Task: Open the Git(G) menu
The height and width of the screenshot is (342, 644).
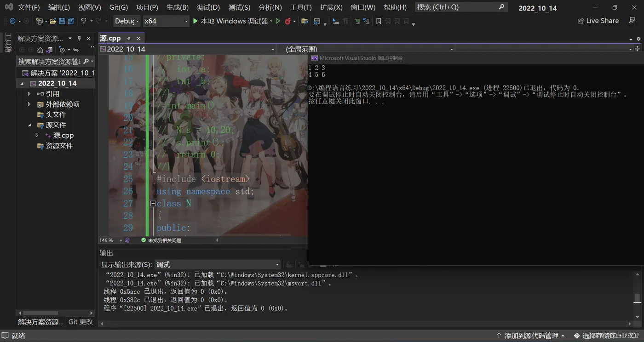Action: (x=119, y=7)
